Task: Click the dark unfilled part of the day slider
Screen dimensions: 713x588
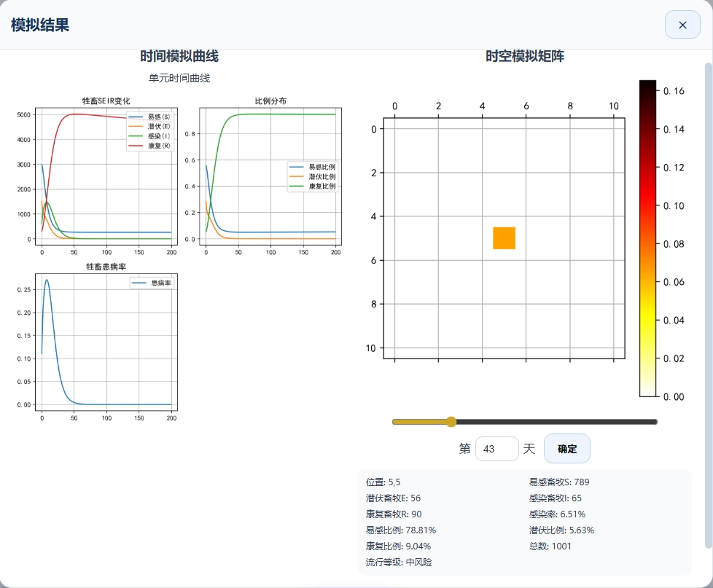Action: 554,421
